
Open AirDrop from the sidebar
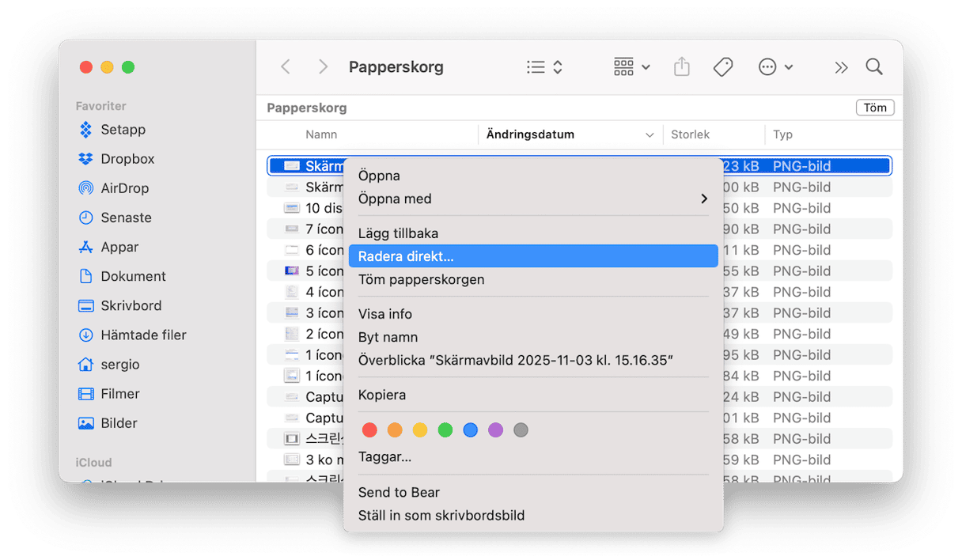124,188
